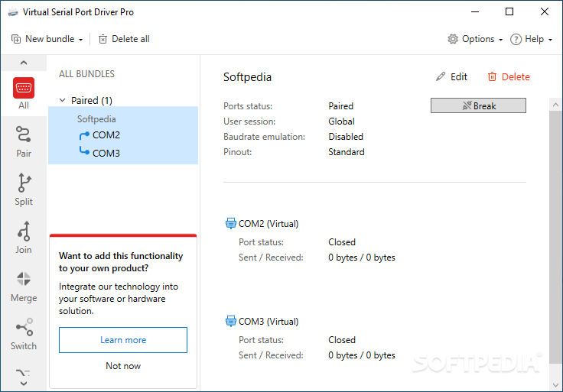Click the Learn more button

point(123,340)
